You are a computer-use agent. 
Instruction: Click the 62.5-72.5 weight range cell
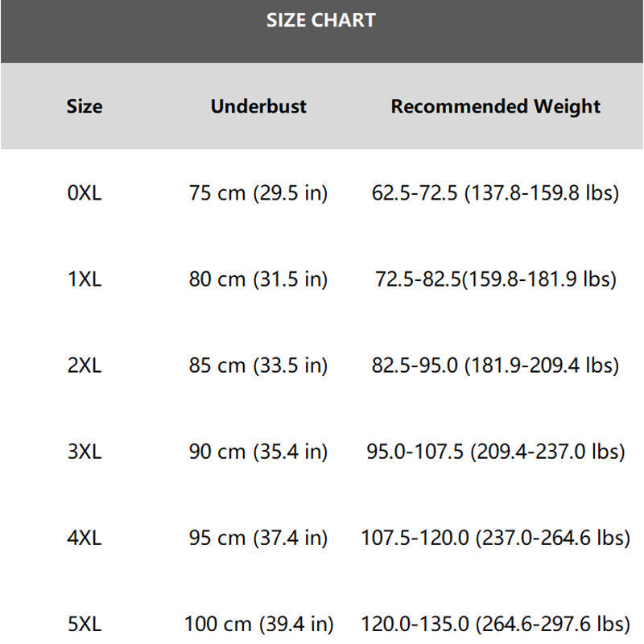[x=495, y=193]
